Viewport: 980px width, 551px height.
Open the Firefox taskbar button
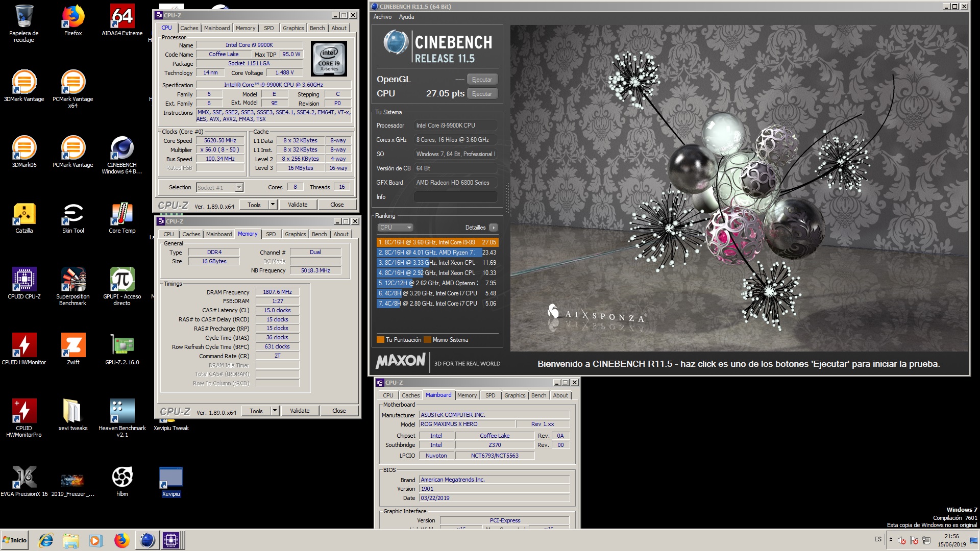[121, 540]
